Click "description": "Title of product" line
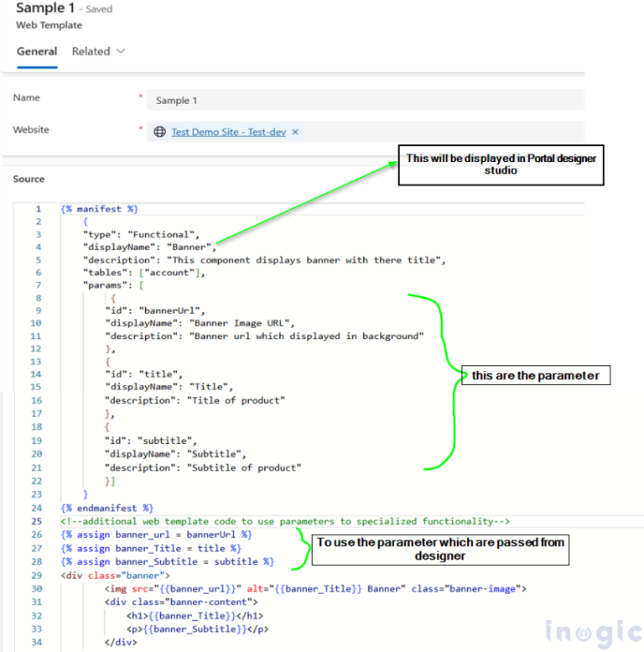644x652 pixels. [195, 400]
